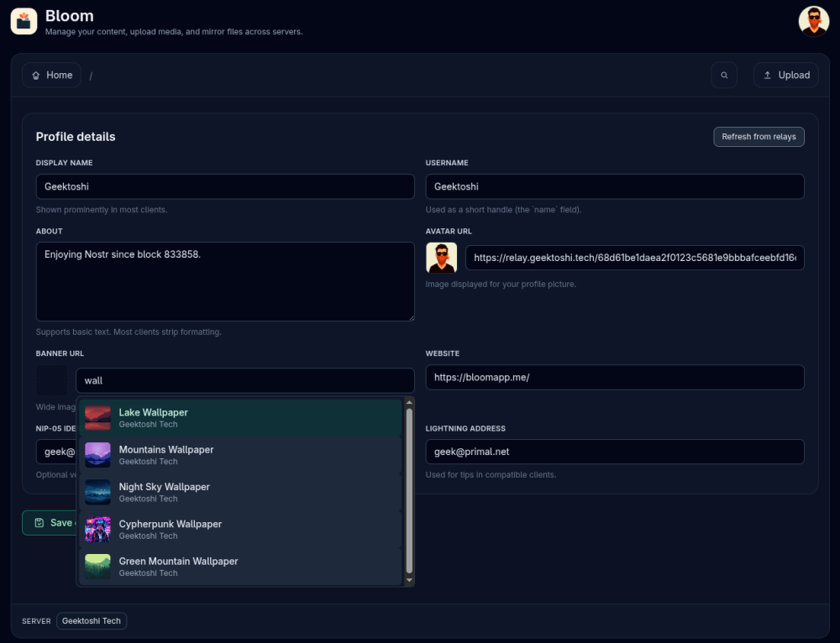Click the 'Image displayed for your profile picture.' hint
The width and height of the screenshot is (840, 643).
pyautogui.click(x=501, y=285)
